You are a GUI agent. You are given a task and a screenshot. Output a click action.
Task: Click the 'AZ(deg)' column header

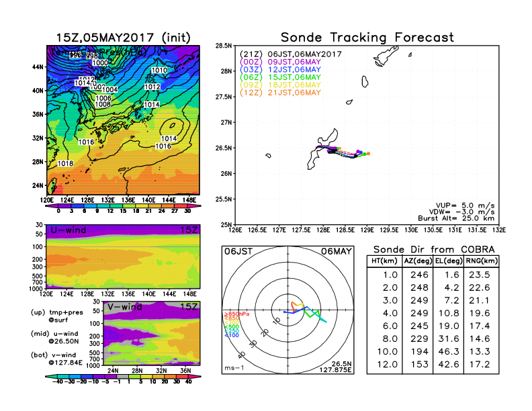418,261
